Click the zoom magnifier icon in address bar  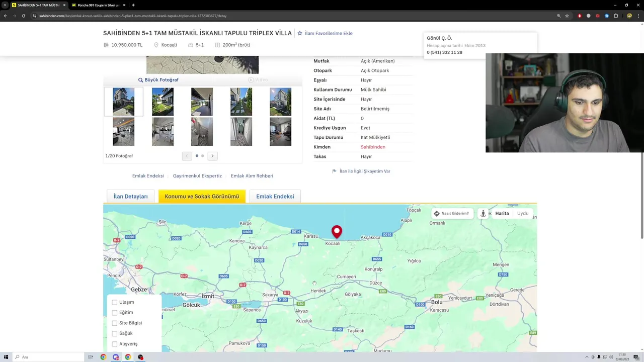(x=558, y=16)
